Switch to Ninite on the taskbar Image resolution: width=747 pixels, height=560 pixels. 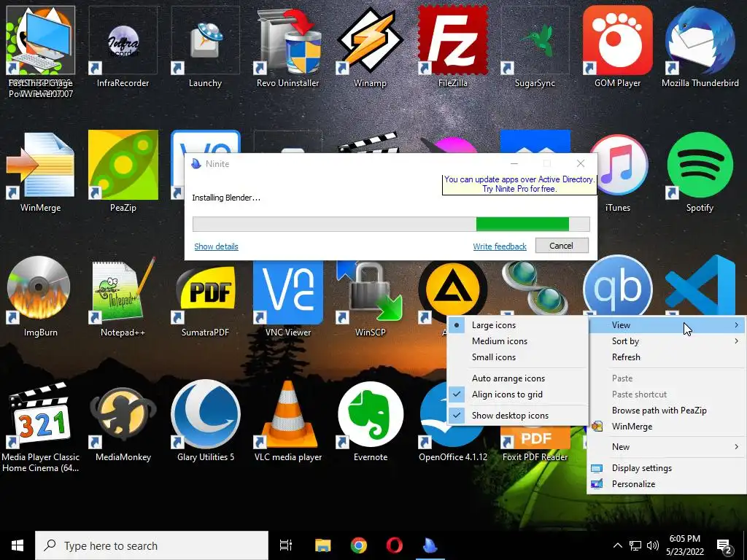430,545
